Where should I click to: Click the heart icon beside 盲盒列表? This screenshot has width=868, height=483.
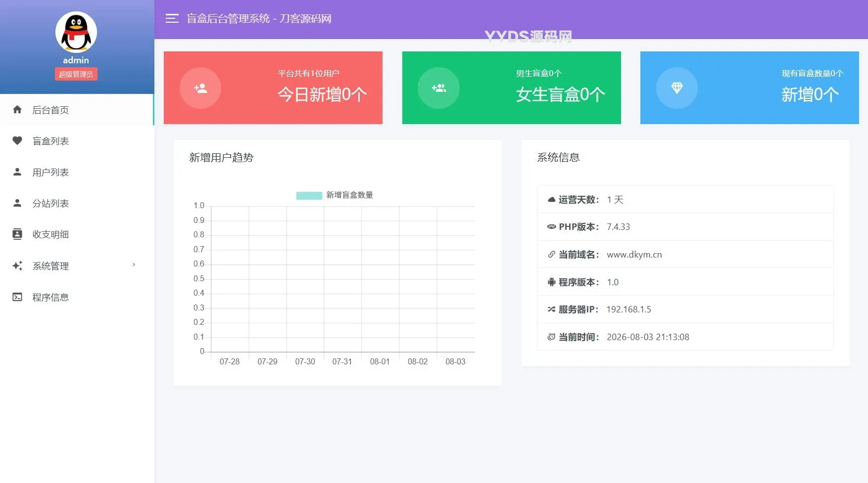click(x=17, y=140)
